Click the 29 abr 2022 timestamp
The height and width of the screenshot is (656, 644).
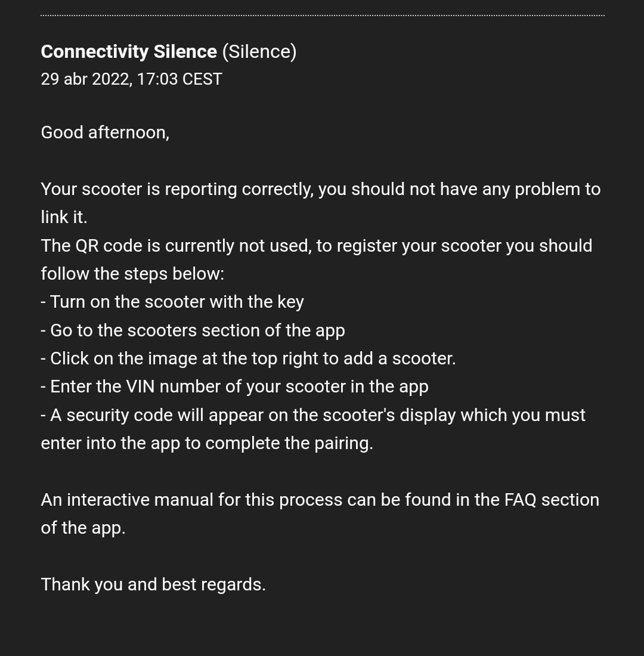click(131, 79)
